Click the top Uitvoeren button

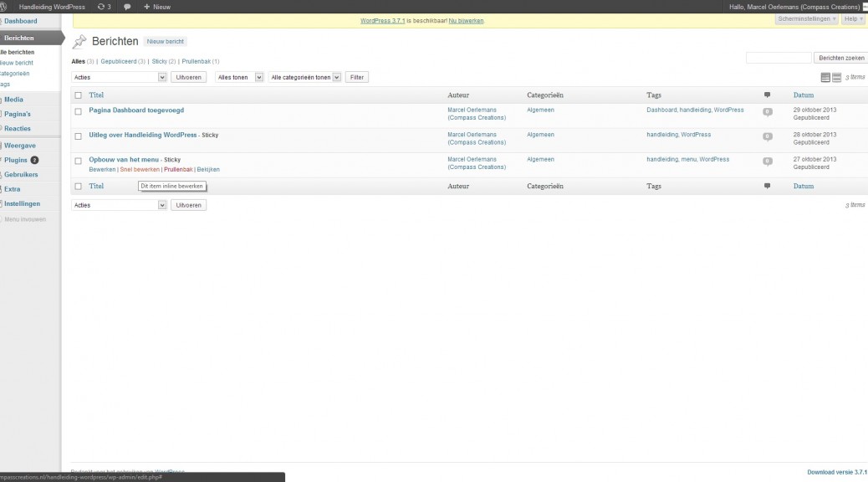coord(188,78)
